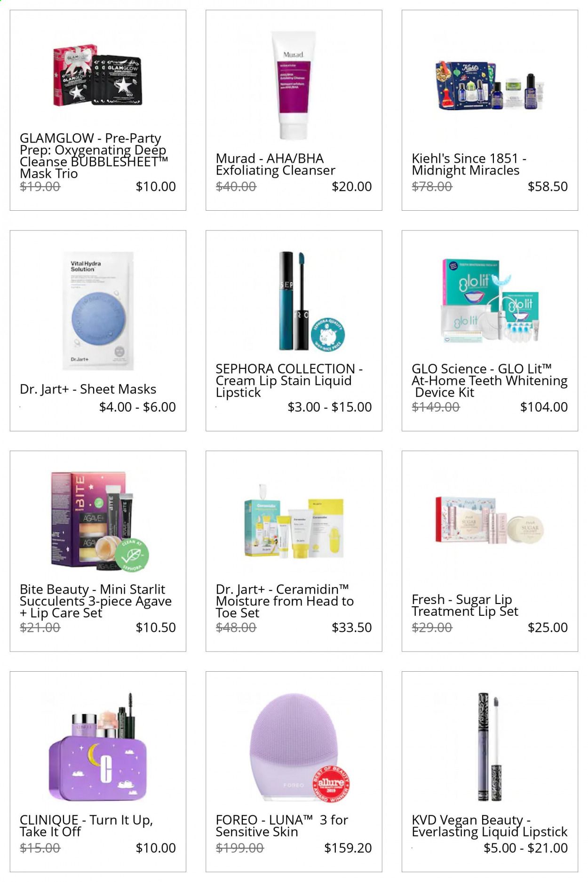Click the $104.00 GLO Science sale price
Viewport: 588px width, 882px height.
(544, 407)
